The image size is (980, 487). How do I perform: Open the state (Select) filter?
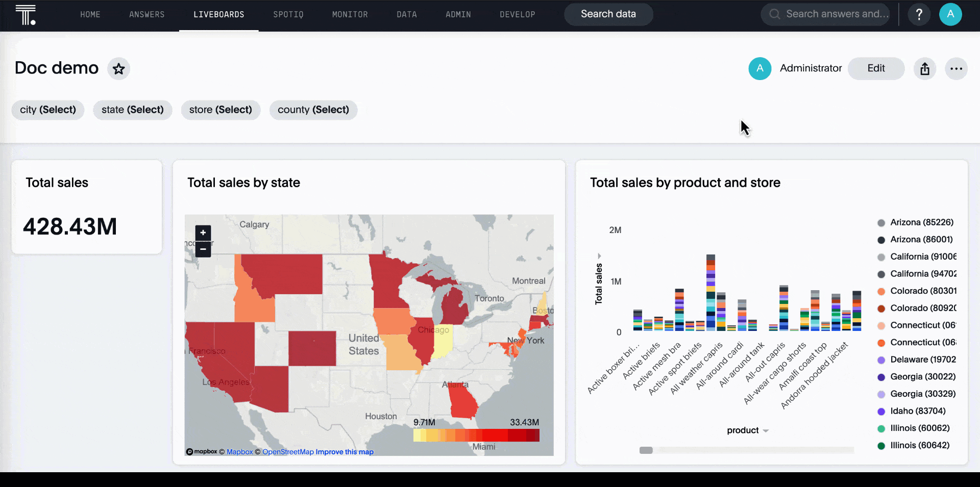pos(132,110)
